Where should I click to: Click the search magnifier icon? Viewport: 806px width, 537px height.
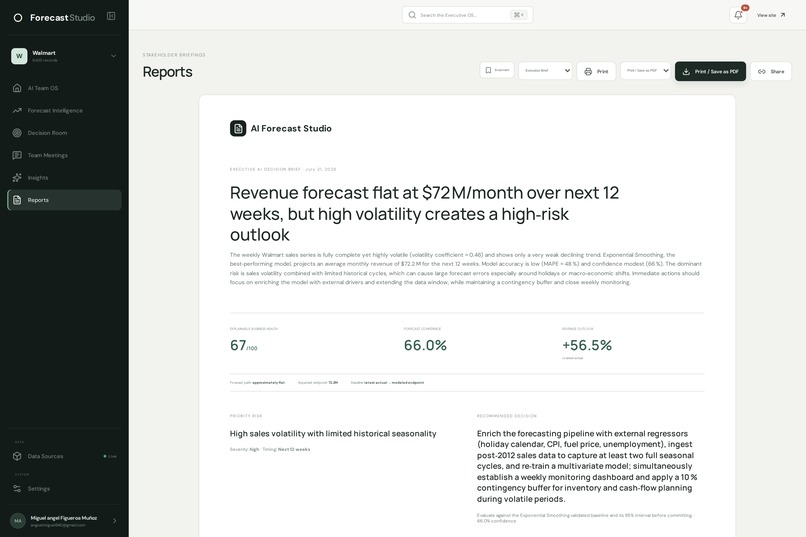pyautogui.click(x=412, y=15)
